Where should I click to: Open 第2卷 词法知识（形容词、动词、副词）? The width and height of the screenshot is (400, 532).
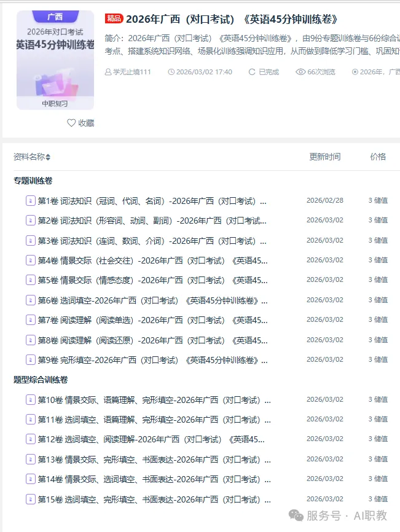[x=152, y=221]
